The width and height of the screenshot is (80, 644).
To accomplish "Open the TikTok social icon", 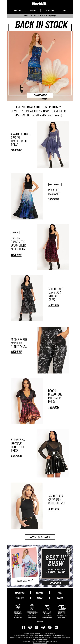I will pos(36,627).
